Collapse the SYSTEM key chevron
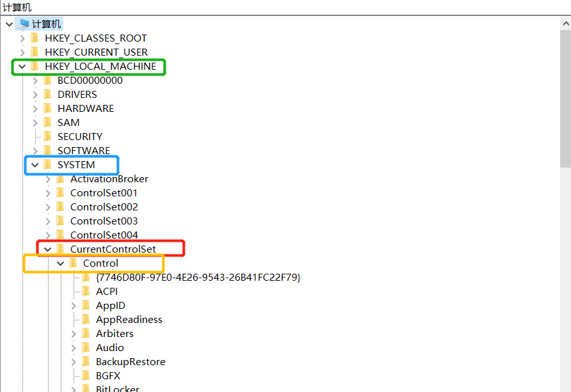571x392 pixels. click(x=35, y=165)
